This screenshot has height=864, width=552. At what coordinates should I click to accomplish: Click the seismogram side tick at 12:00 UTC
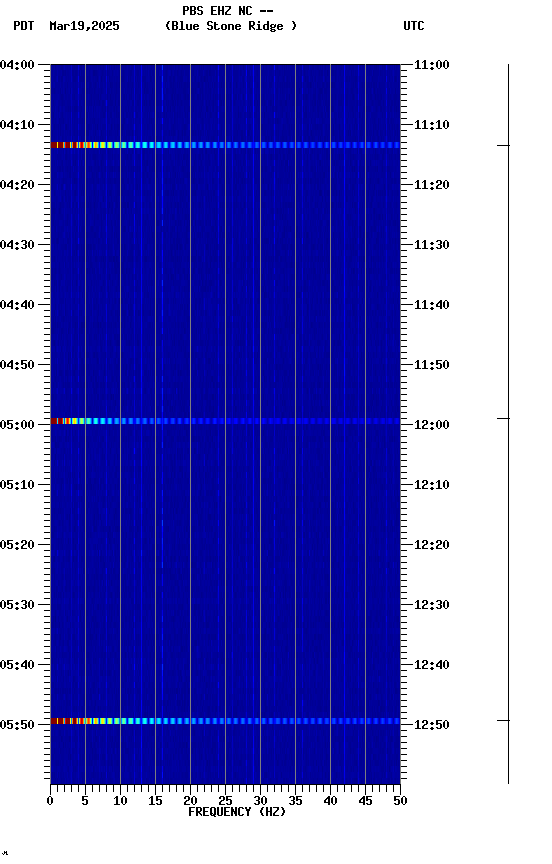pyautogui.click(x=503, y=418)
